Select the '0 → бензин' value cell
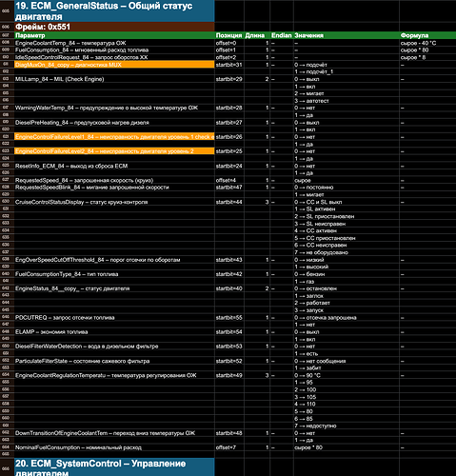 pos(347,274)
